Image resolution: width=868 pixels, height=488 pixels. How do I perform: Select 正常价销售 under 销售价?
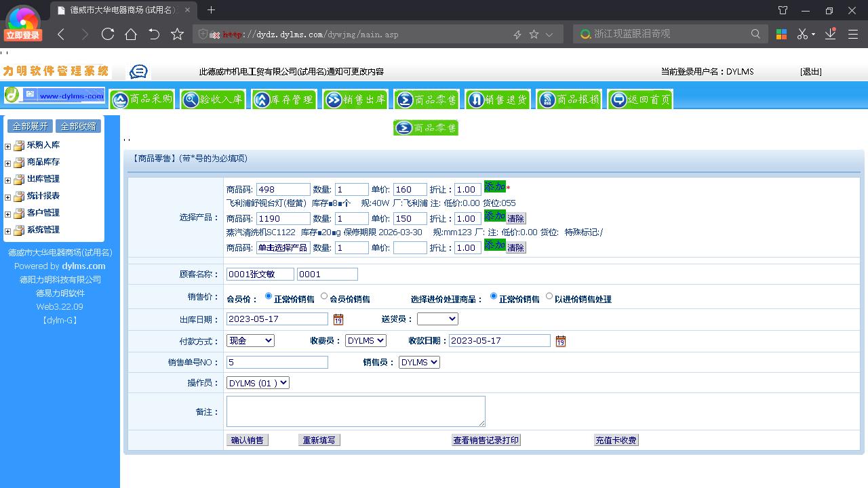tap(269, 296)
